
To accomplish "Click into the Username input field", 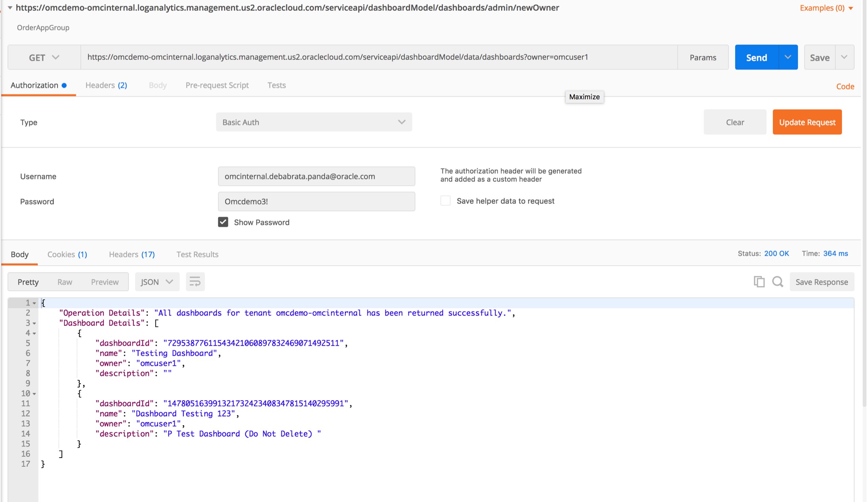I will tap(316, 176).
